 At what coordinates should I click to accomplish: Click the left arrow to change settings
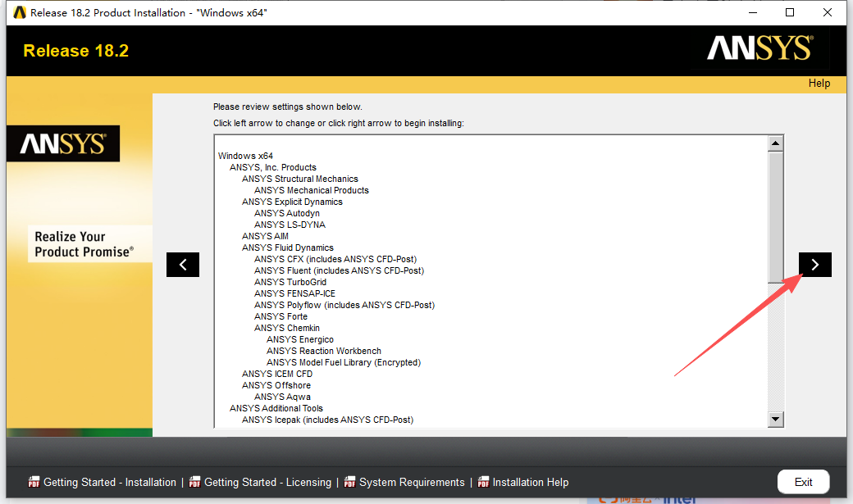tap(183, 265)
